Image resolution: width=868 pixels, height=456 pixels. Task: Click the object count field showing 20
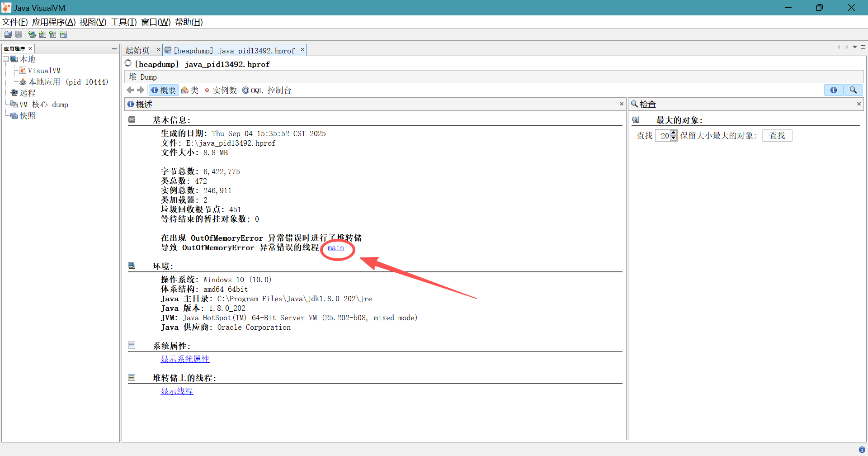pyautogui.click(x=663, y=135)
